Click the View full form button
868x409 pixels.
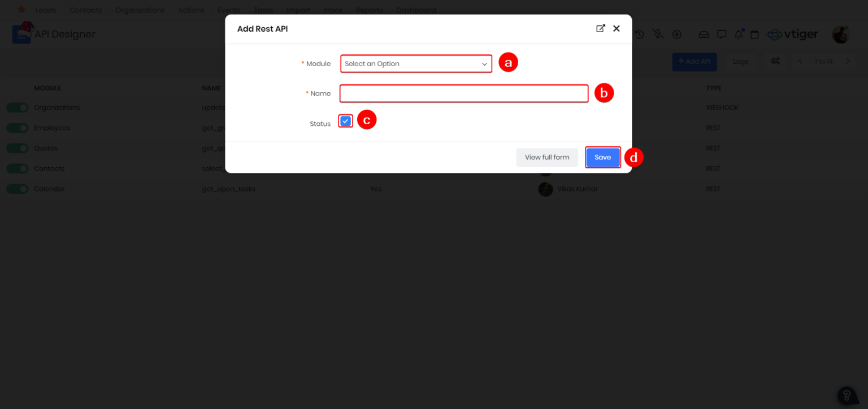(x=546, y=157)
